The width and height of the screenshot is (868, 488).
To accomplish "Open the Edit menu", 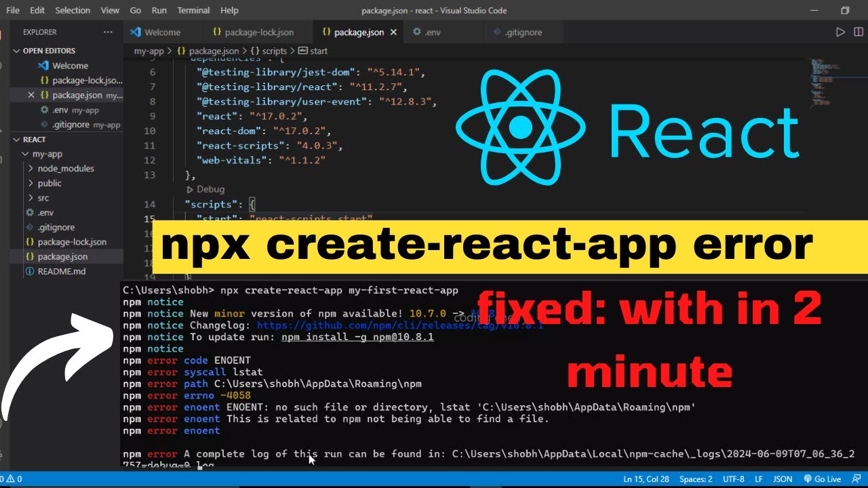I will click(x=37, y=10).
